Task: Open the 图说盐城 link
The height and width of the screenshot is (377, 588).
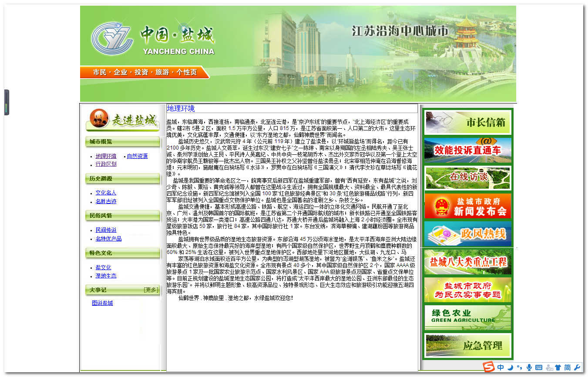Action: [102, 303]
